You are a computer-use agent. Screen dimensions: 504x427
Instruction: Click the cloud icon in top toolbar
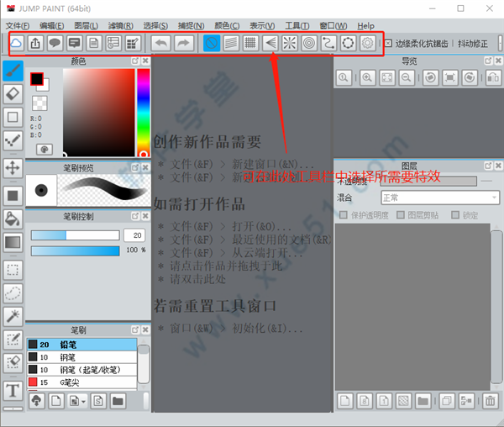pos(17,43)
